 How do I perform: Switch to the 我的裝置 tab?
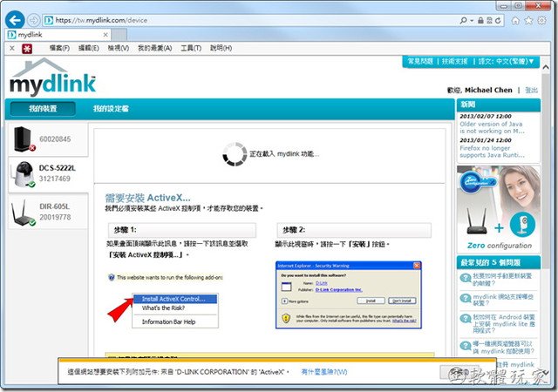tap(43, 109)
